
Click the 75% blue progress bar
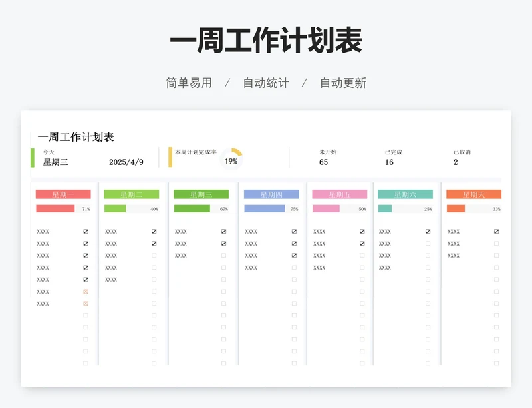[x=265, y=208]
